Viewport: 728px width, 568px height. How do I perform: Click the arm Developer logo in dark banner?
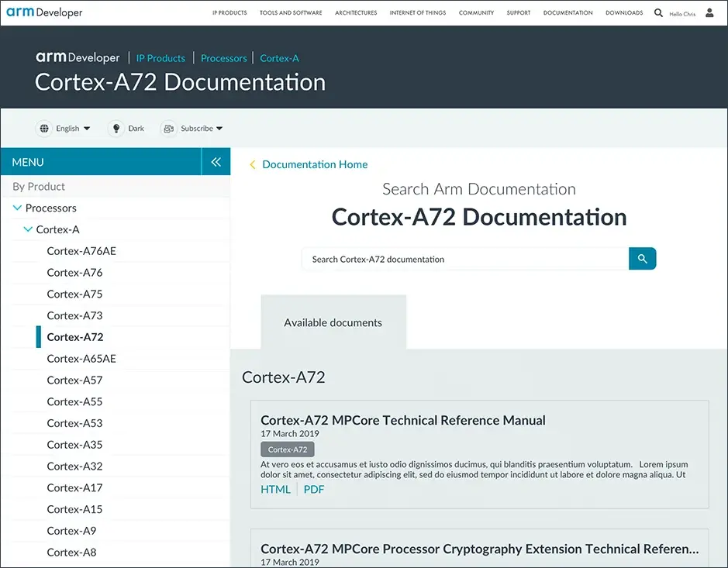click(x=78, y=57)
